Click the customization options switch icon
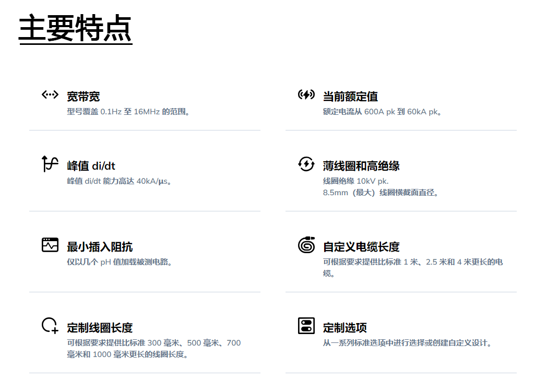This screenshot has height=392, width=547. click(306, 326)
